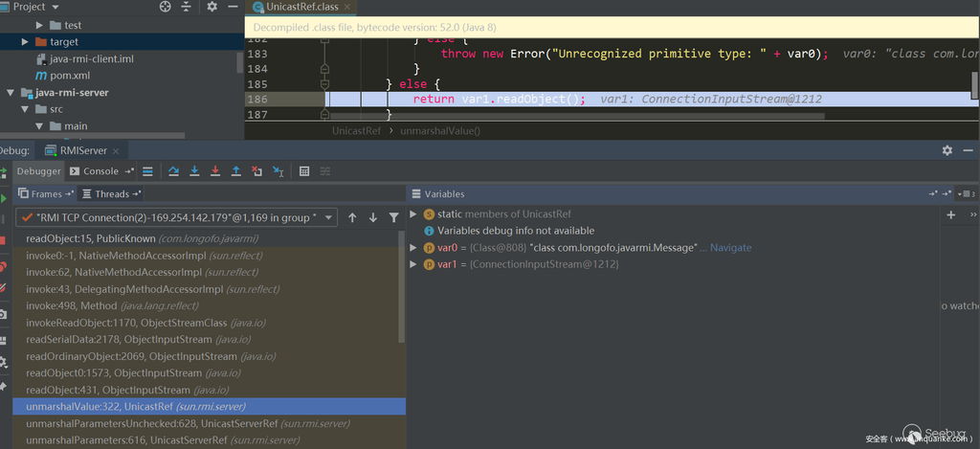
Task: Click the red Force Step Into icon
Action: pos(214,171)
